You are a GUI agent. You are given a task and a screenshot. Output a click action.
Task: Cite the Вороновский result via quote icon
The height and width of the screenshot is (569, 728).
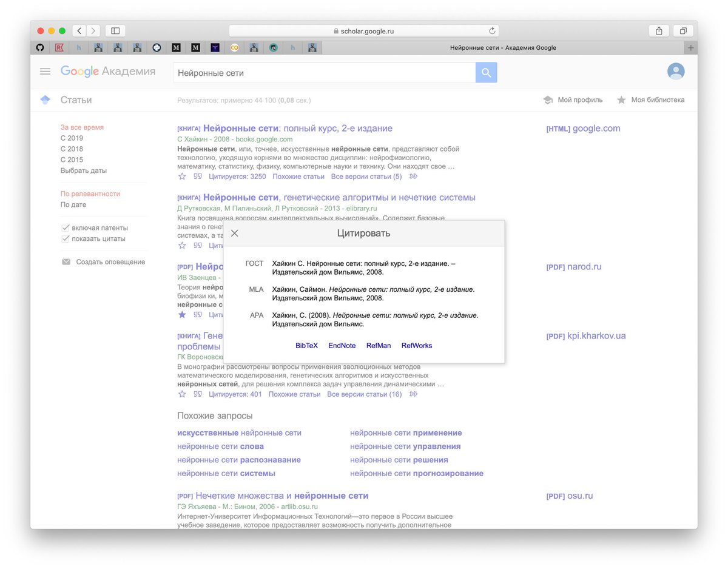click(x=197, y=394)
